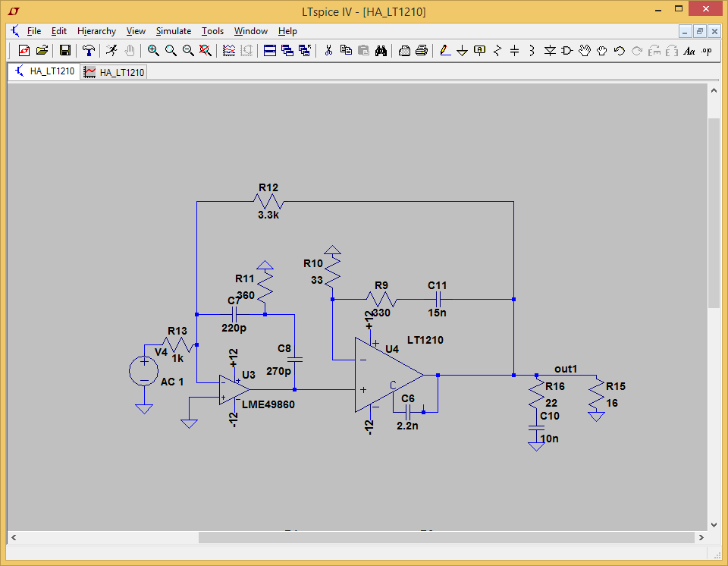Close all windows toolbar icon
Image resolution: width=728 pixels, height=566 pixels.
click(x=305, y=50)
